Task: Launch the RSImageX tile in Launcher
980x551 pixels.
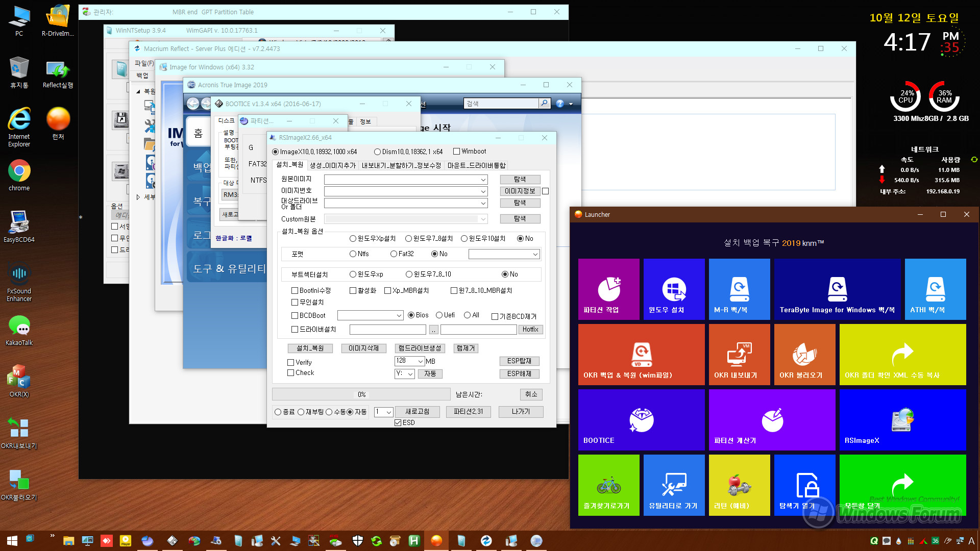Action: tap(902, 419)
